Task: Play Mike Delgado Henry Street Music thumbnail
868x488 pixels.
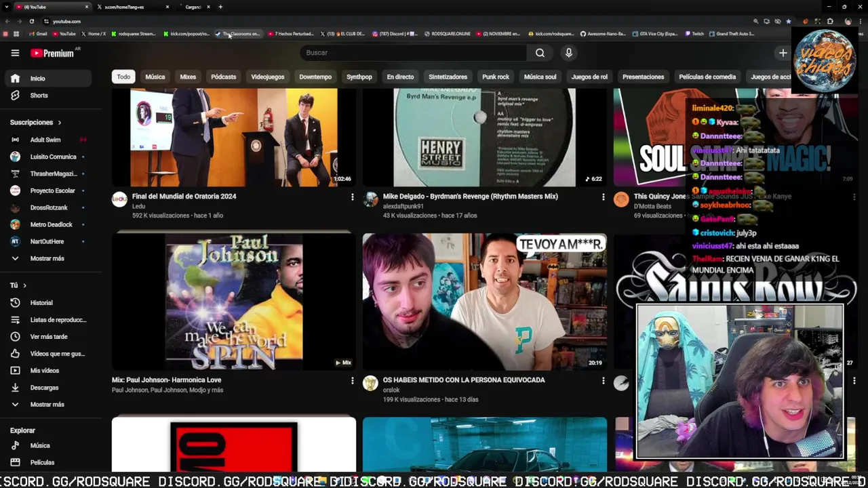Action: [485, 138]
